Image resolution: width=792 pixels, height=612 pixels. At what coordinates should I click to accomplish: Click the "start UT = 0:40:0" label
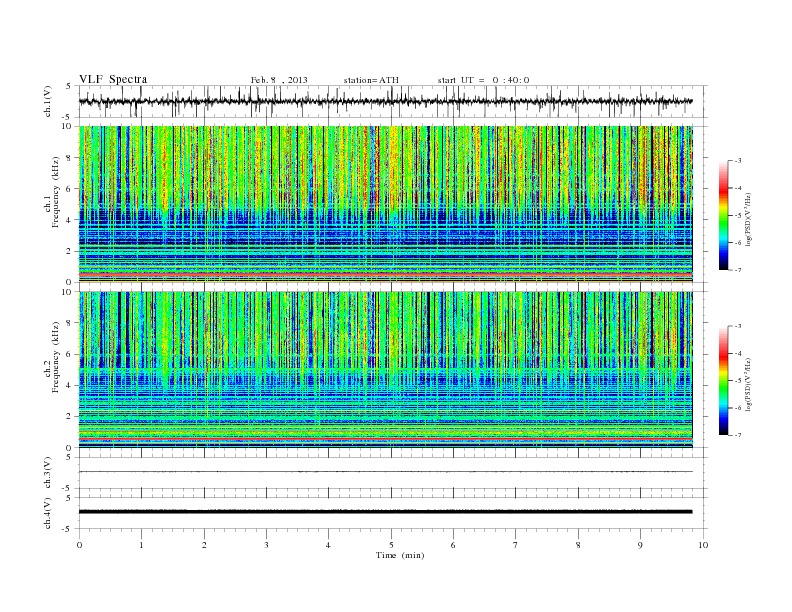pos(483,80)
